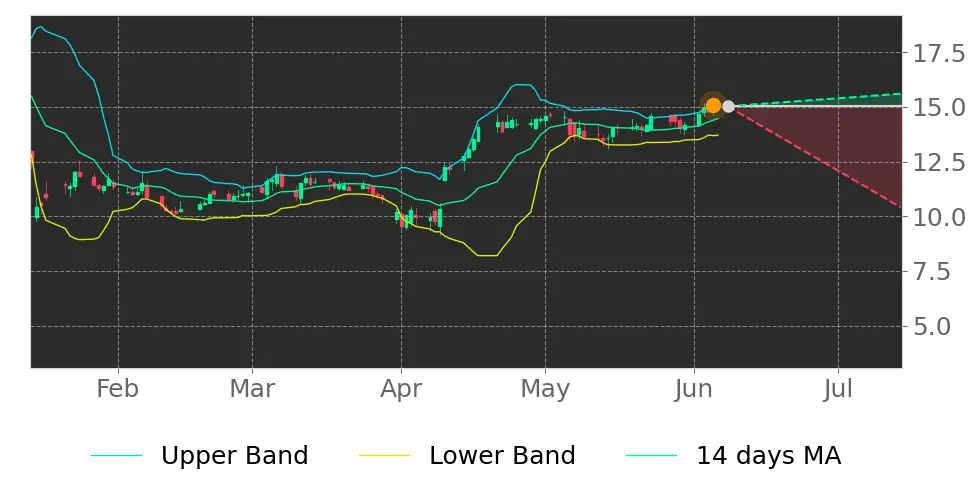This screenshot has width=972, height=486.
Task: Click the May x-axis label
Action: tap(545, 391)
